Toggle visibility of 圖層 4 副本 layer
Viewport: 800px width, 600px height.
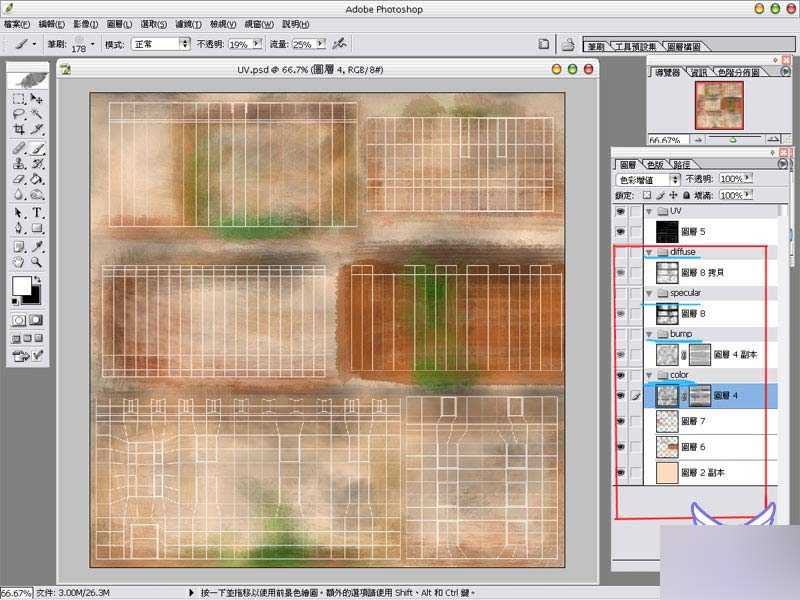tap(620, 355)
